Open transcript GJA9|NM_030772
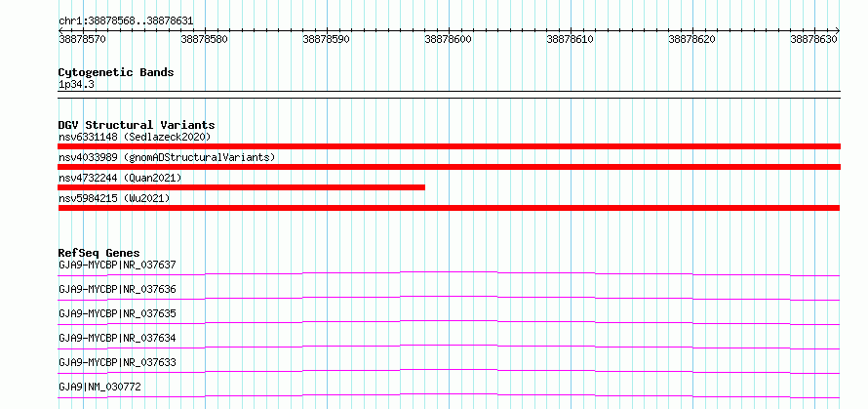The width and height of the screenshot is (868, 409). [x=99, y=387]
